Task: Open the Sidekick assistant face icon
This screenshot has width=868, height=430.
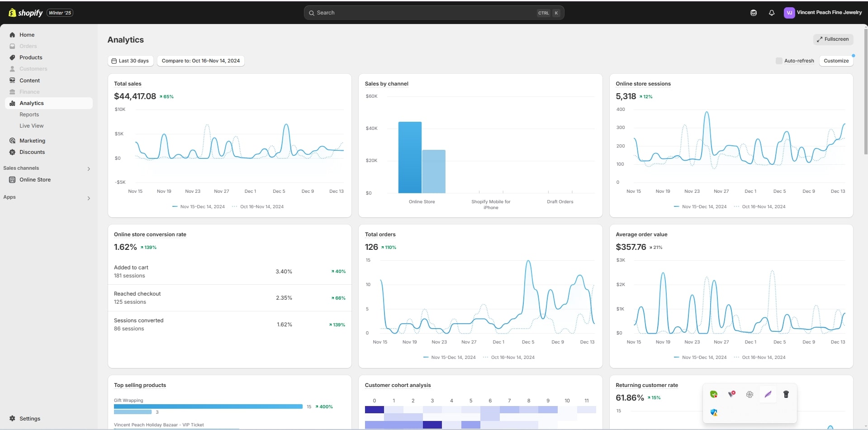Action: pyautogui.click(x=753, y=13)
